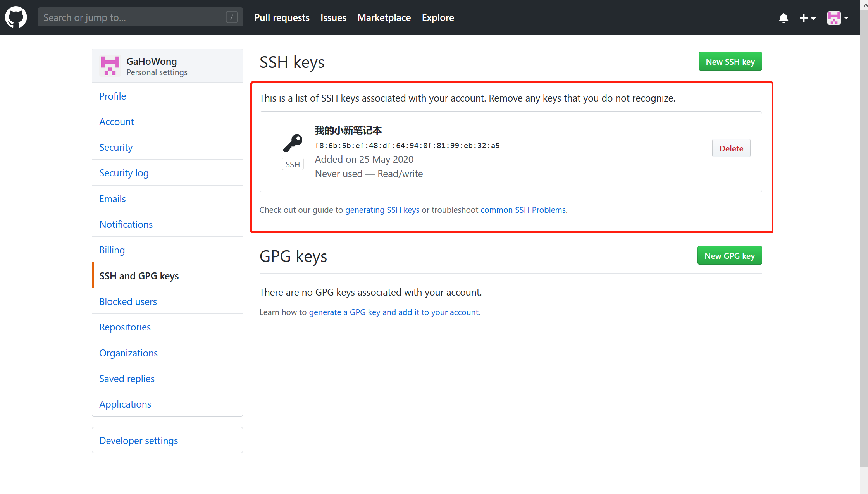Screen dimensions: 868x494
Task: Open Developer settings in sidebar
Action: pos(138,441)
